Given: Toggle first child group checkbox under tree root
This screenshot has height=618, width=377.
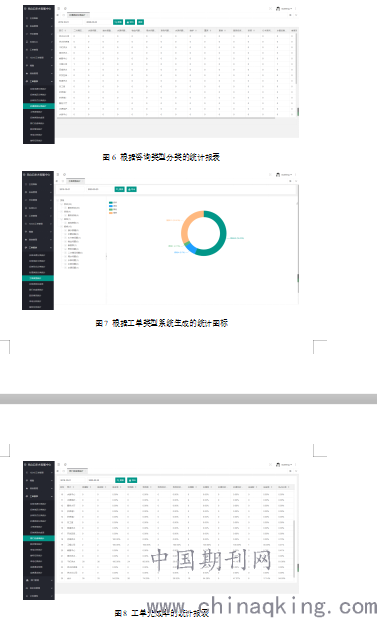Looking at the screenshot, I should [x=61, y=204].
